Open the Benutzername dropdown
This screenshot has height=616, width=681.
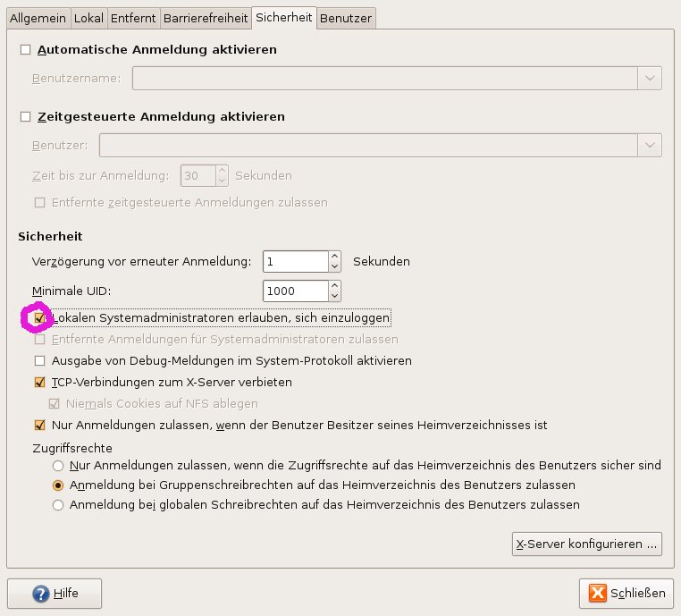649,79
